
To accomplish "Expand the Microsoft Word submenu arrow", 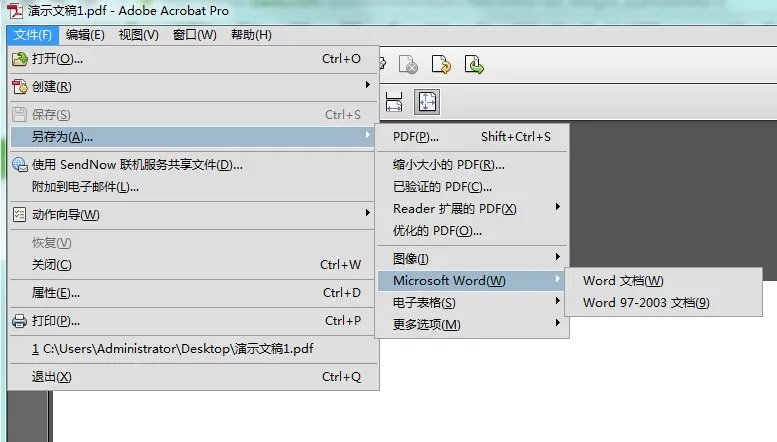I will (558, 278).
